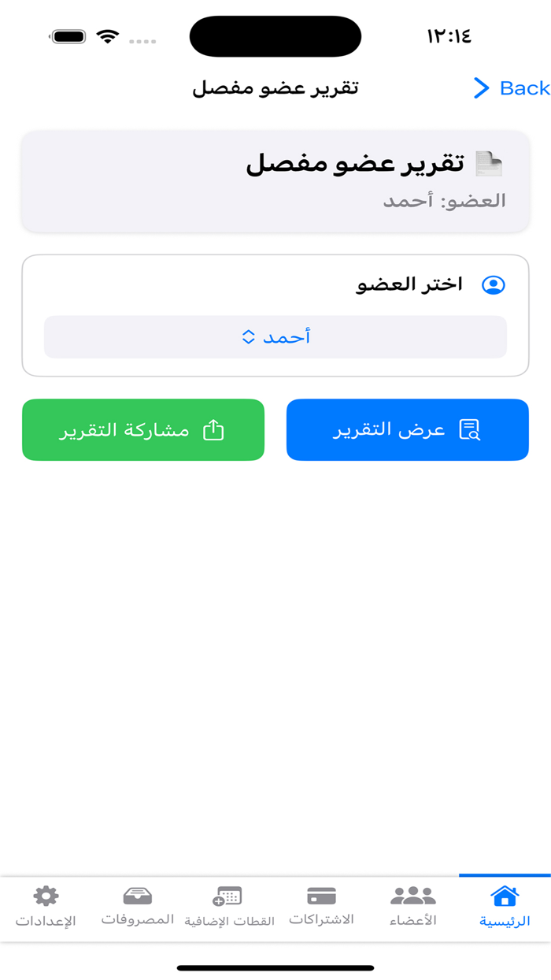Tap the chevrons inside the member selector
This screenshot has width=551, height=980.
pos(248,336)
